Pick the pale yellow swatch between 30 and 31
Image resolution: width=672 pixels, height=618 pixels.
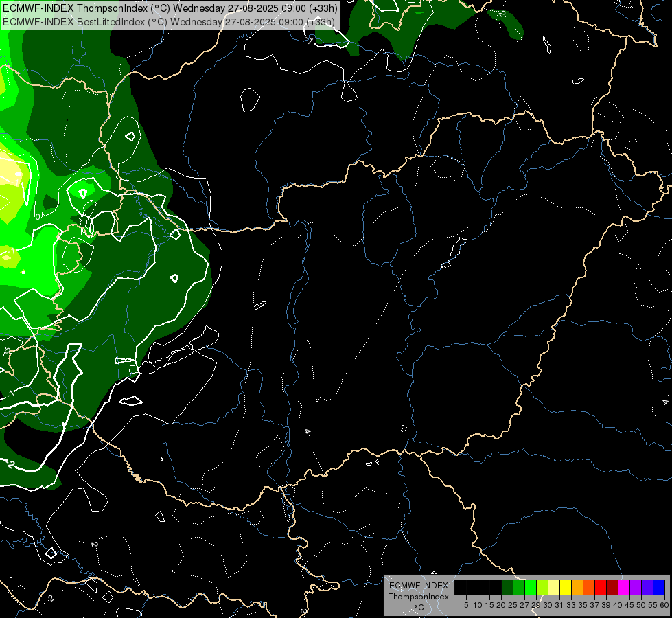(554, 587)
